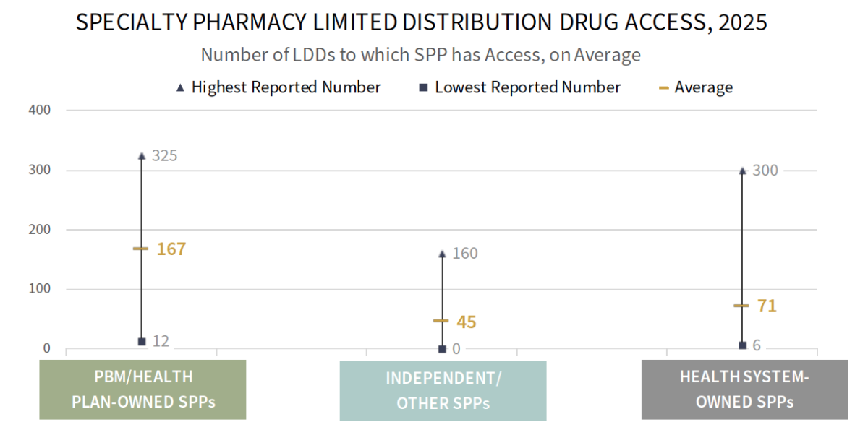Select the square marker labeled 12
Image resolution: width=868 pixels, height=435 pixels.
(x=142, y=341)
